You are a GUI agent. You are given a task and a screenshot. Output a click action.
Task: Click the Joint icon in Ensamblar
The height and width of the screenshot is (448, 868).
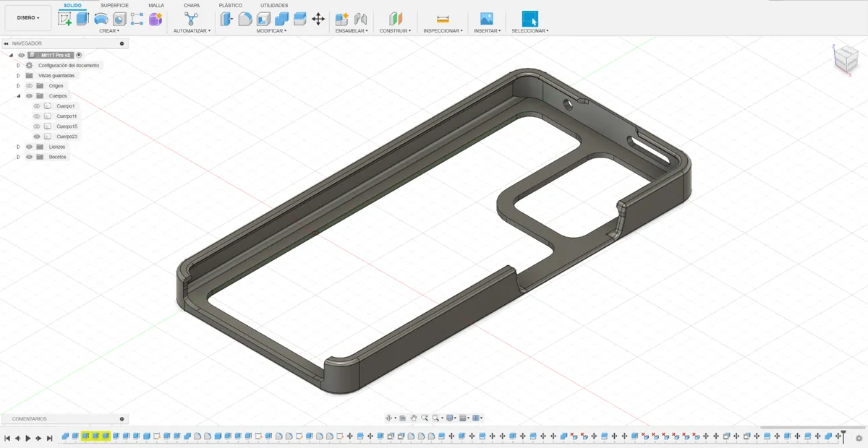click(x=360, y=20)
